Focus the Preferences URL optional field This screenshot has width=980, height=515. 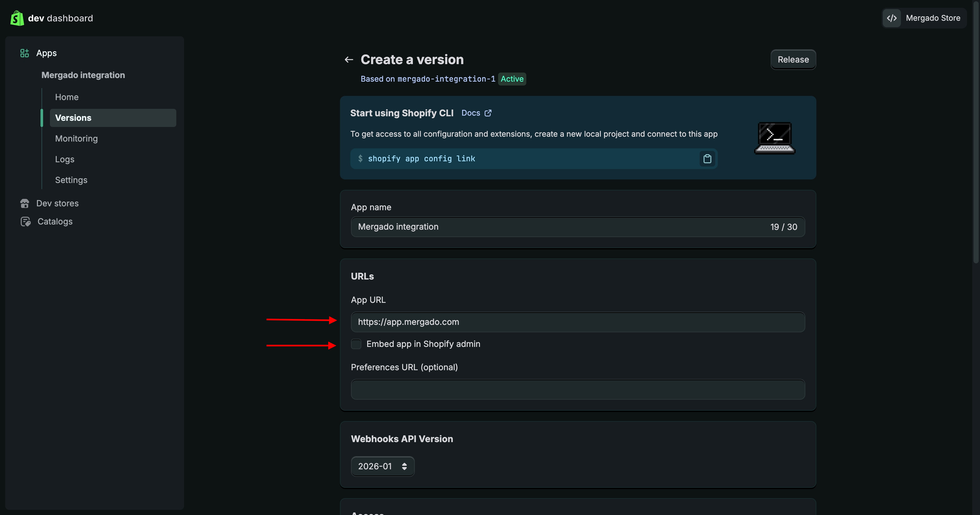click(577, 389)
